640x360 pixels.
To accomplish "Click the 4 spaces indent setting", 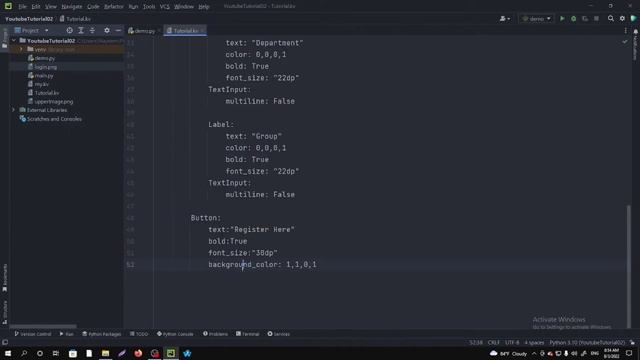I will (x=534, y=342).
